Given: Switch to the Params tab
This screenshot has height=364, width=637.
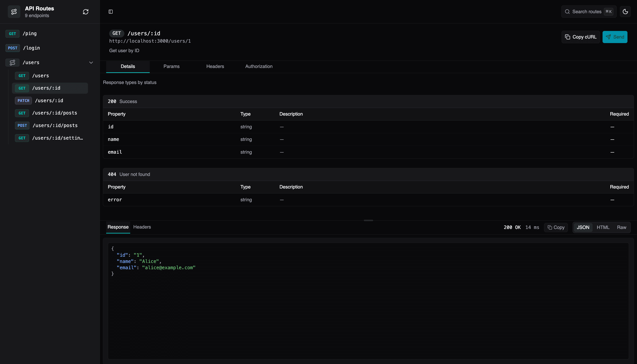Looking at the screenshot, I should [x=171, y=66].
